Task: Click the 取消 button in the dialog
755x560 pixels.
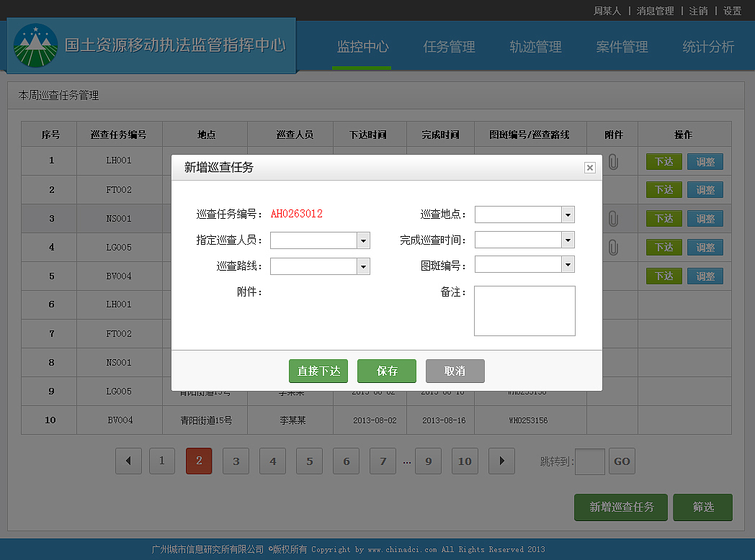Action: (x=455, y=371)
